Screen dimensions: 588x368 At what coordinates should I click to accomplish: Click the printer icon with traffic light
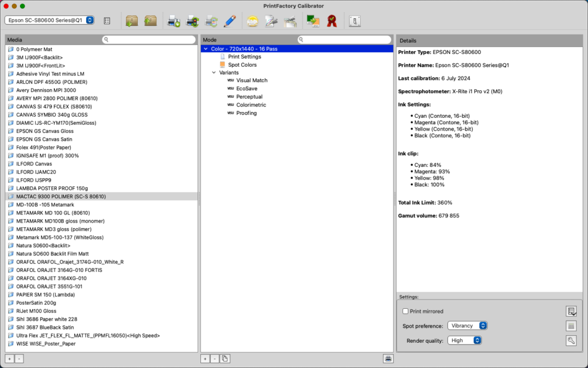pos(193,21)
